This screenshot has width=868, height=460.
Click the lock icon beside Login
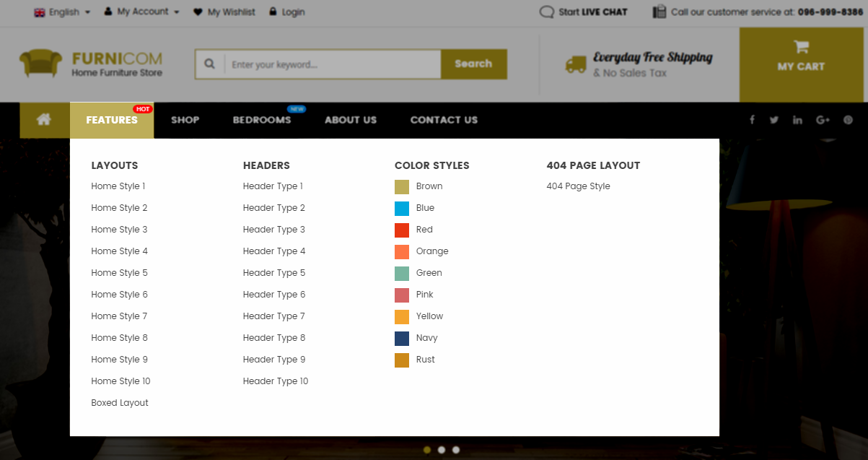(273, 12)
